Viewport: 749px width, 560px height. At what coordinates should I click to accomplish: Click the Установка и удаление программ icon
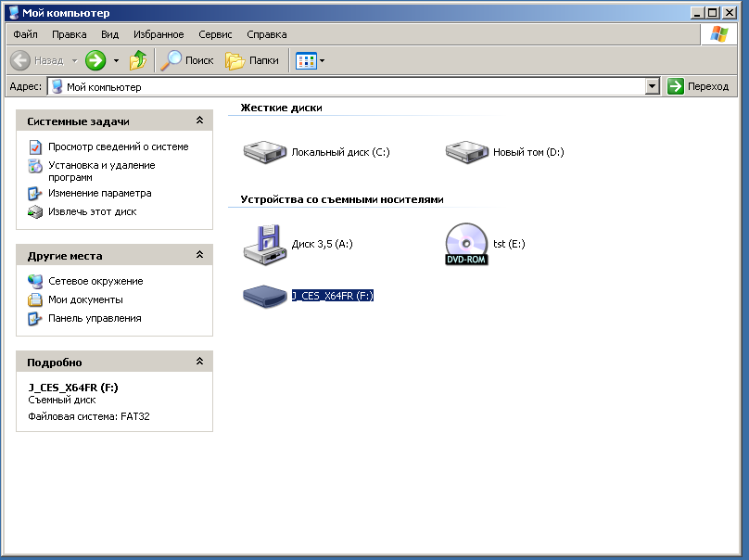[x=35, y=166]
